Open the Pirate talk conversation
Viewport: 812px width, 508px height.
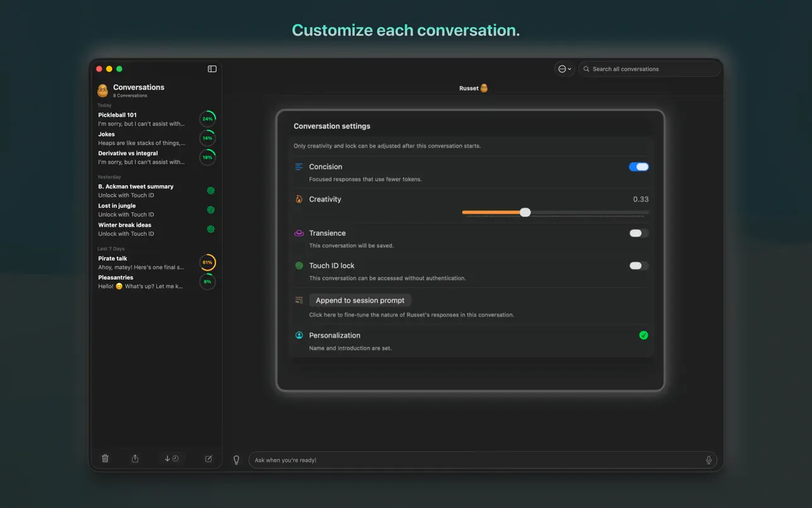pos(157,262)
